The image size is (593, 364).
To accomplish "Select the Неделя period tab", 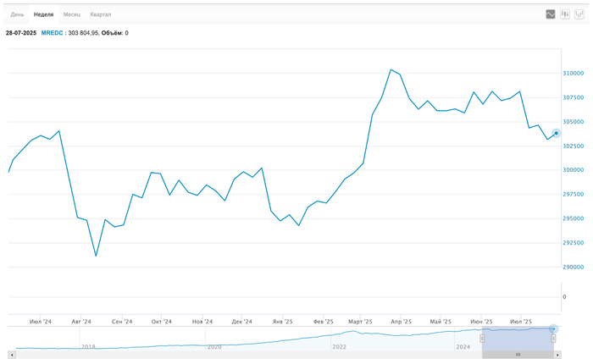I will tap(43, 14).
